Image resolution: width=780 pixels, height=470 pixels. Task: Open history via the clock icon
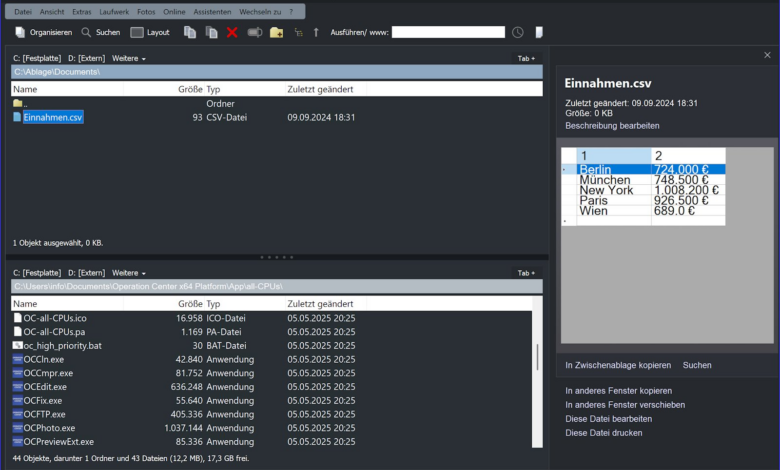[518, 32]
